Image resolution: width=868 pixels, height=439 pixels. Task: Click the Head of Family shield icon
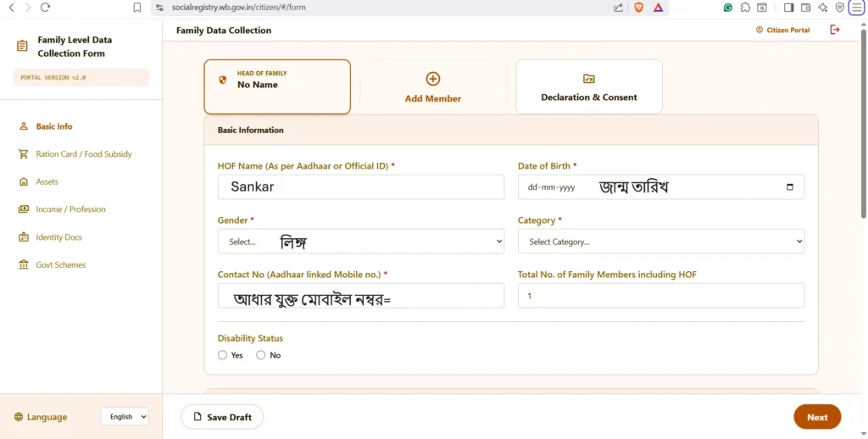click(223, 80)
